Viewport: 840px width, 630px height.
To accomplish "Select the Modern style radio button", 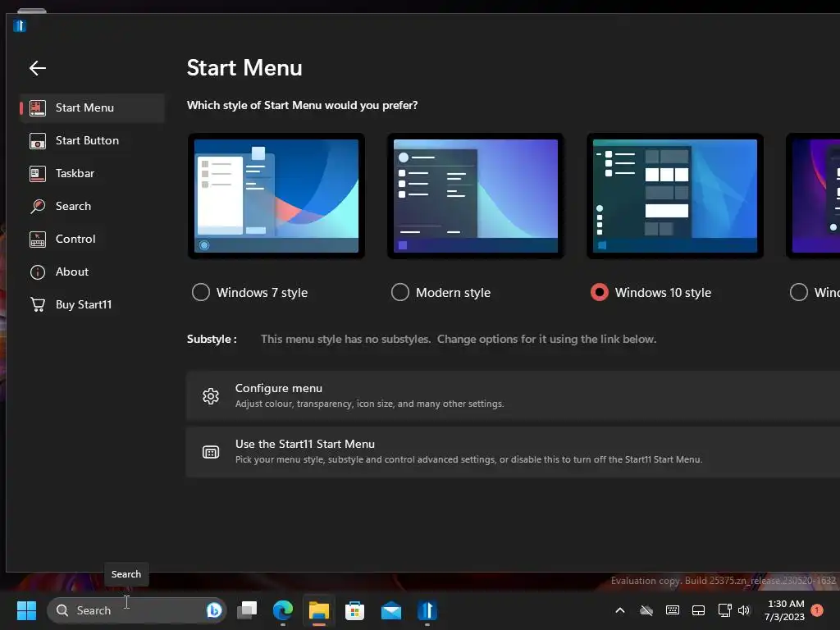I will tap(400, 293).
